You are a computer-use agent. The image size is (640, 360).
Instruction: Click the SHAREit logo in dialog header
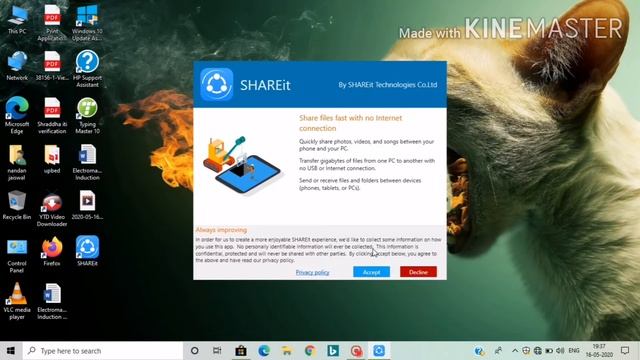pyautogui.click(x=216, y=84)
